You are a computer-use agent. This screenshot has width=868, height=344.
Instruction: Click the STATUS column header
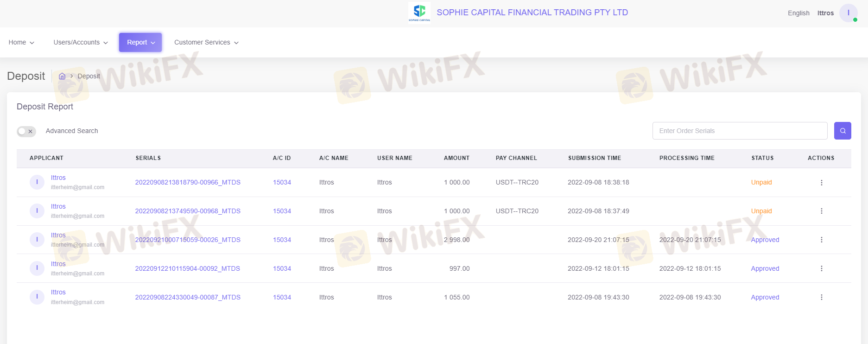tap(762, 158)
